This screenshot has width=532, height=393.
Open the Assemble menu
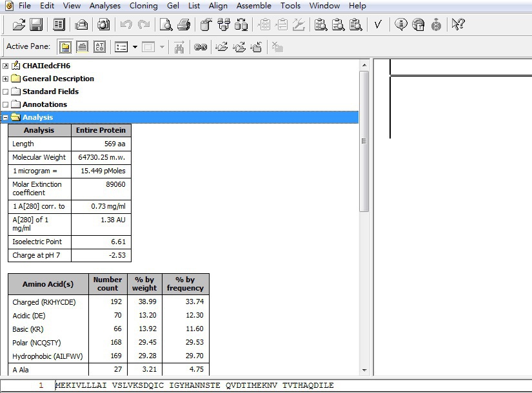[253, 6]
